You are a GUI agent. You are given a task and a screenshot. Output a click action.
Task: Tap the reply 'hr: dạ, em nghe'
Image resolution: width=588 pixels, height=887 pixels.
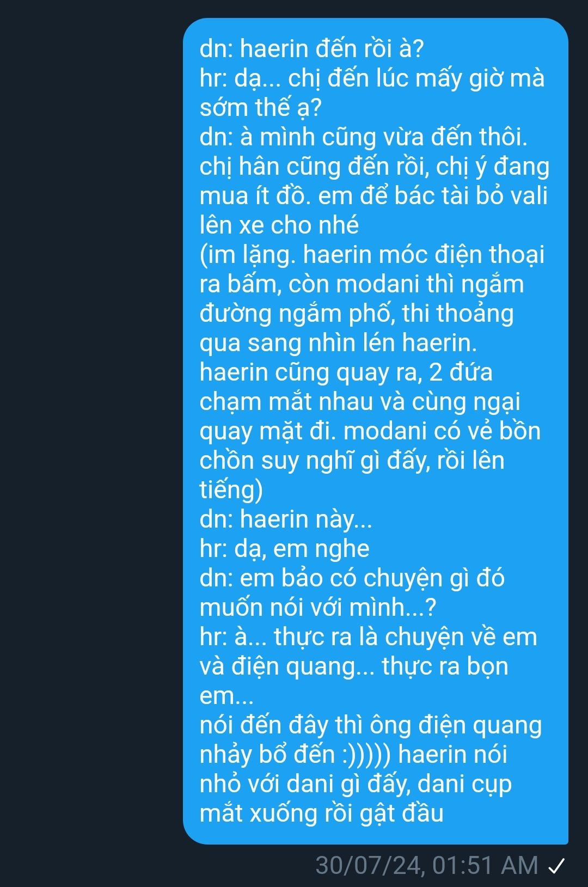[284, 549]
